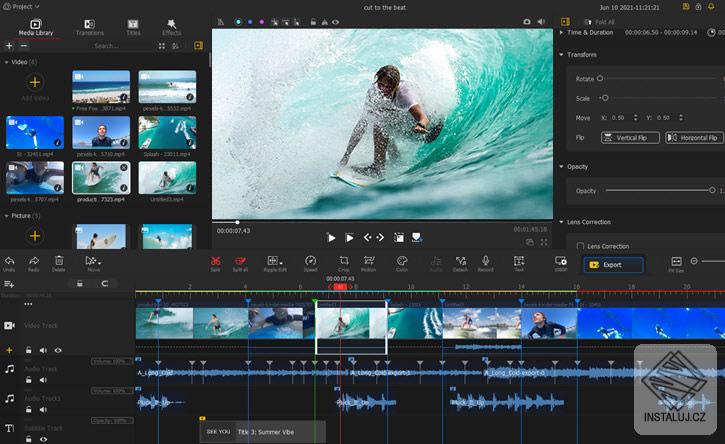Click the yellow panel icon in media toolbar
This screenshot has width=725, height=444.
pos(198,45)
